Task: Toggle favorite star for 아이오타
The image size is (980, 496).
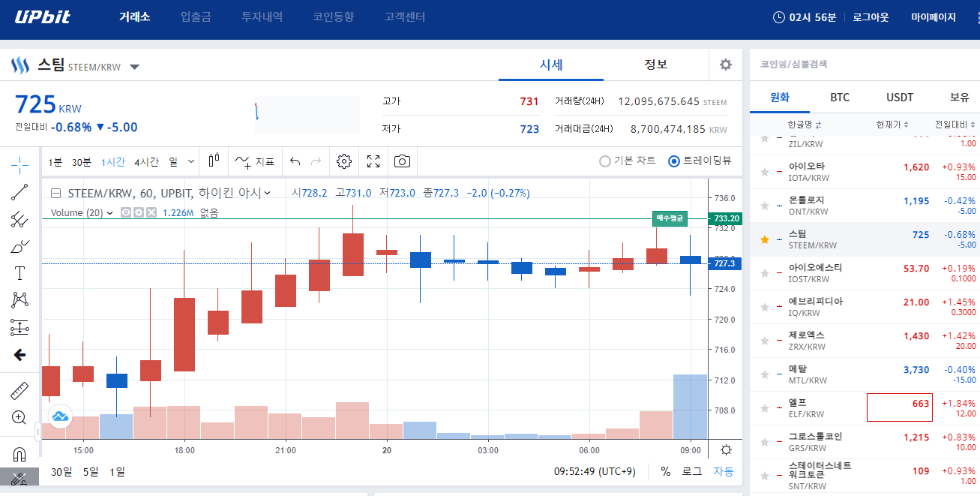Action: click(765, 172)
